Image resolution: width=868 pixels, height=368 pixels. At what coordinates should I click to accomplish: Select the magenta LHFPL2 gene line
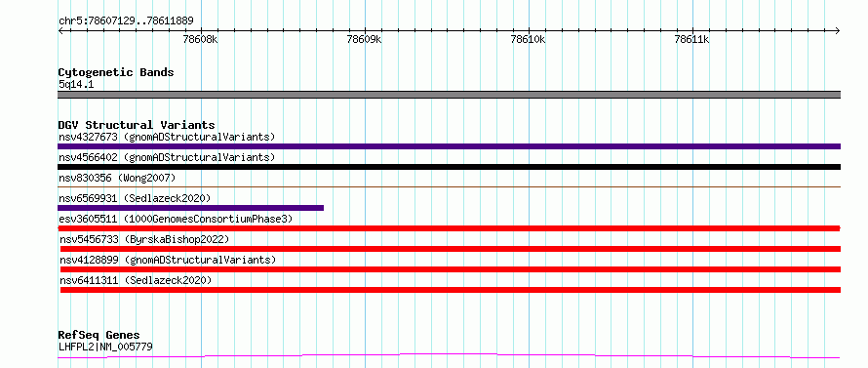tap(449, 355)
